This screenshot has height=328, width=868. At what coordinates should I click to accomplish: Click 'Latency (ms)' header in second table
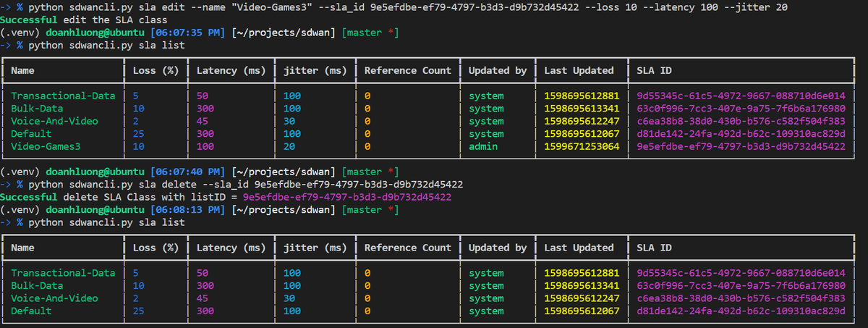coord(231,248)
